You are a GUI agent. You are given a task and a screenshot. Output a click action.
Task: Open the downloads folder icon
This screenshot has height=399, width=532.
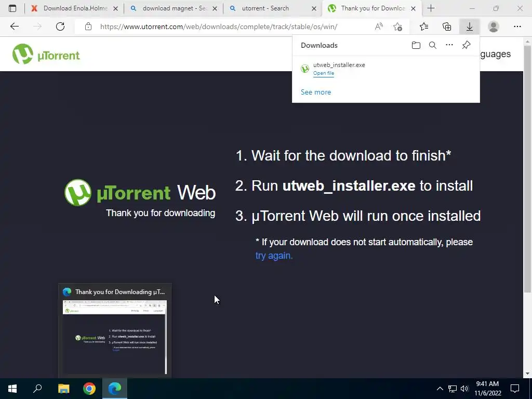(416, 45)
